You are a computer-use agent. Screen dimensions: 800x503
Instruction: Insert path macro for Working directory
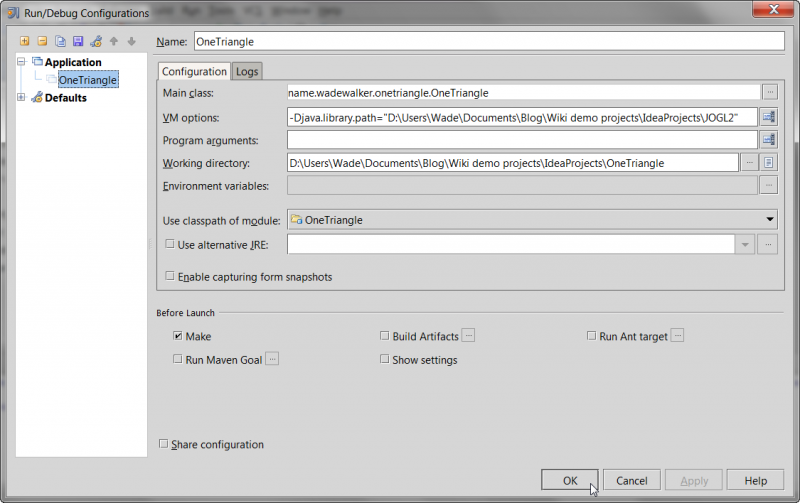point(768,163)
